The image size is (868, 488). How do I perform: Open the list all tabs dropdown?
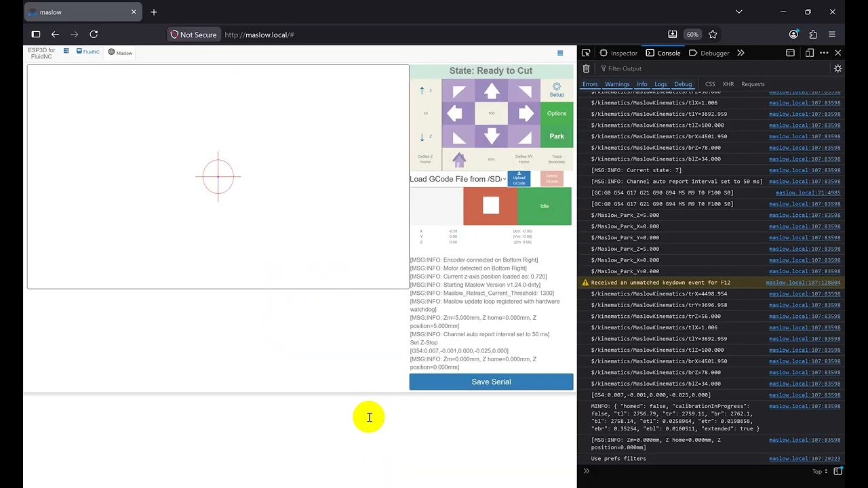(739, 12)
